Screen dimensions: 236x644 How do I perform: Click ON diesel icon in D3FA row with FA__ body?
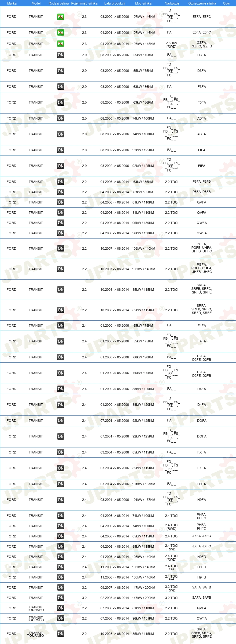pyautogui.click(x=61, y=55)
